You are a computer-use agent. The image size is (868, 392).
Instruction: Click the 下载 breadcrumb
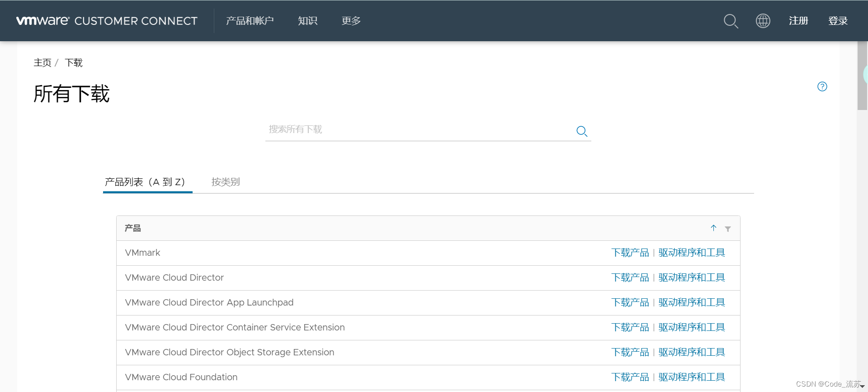coord(74,62)
